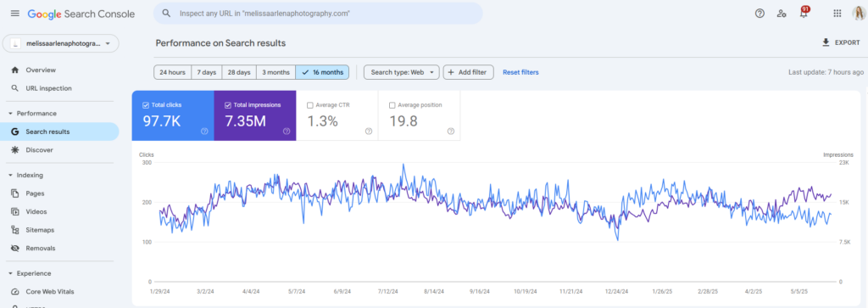Screen dimensions: 868x308
Task: Open the hamburger main menu
Action: click(x=15, y=14)
